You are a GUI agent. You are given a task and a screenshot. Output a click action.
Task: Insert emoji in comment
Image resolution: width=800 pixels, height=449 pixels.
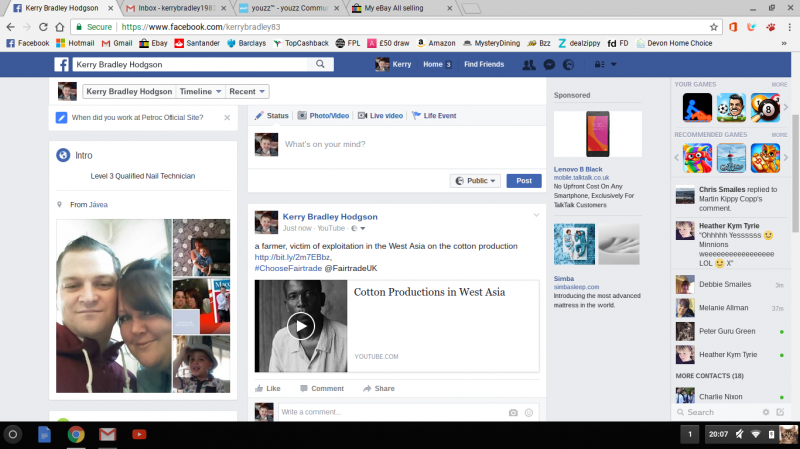[529, 412]
